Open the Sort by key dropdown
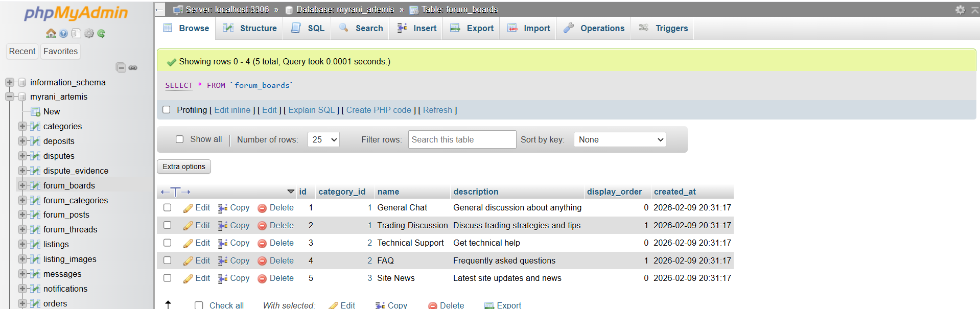980x309 pixels. [x=619, y=139]
